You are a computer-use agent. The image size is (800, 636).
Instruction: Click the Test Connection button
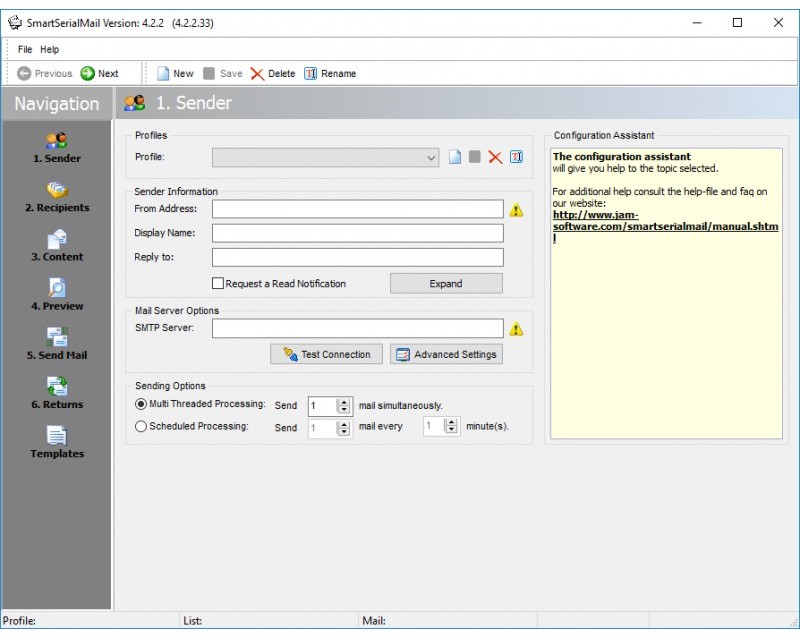point(326,354)
